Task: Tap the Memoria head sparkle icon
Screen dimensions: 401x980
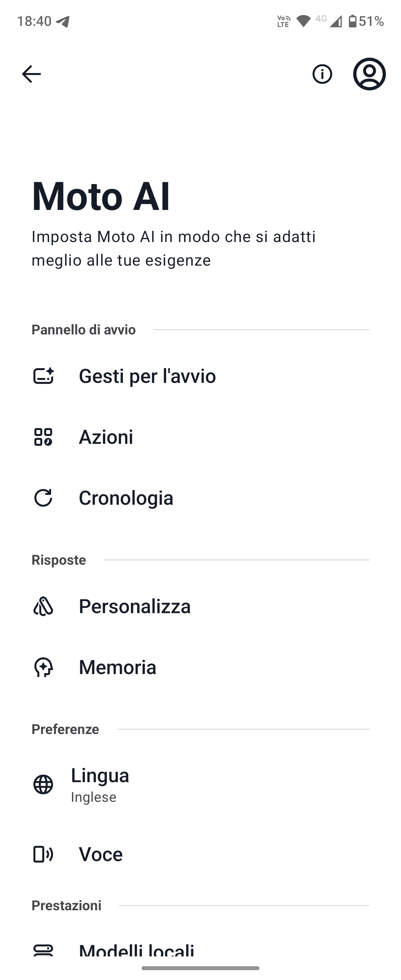Action: (x=43, y=667)
